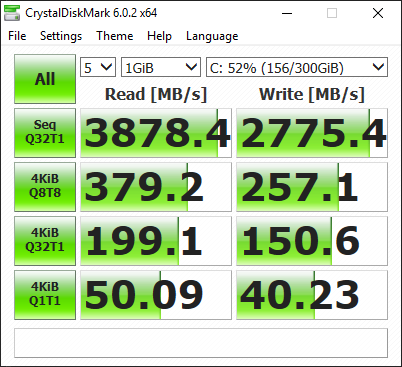Expand the C: drive selection dropdown
The width and height of the screenshot is (402, 367).
coord(297,67)
